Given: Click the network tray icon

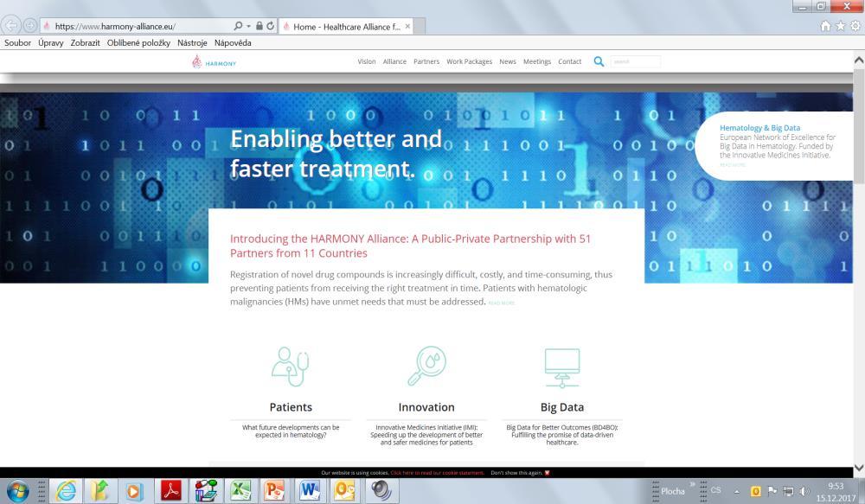Looking at the screenshot, I should [788, 491].
